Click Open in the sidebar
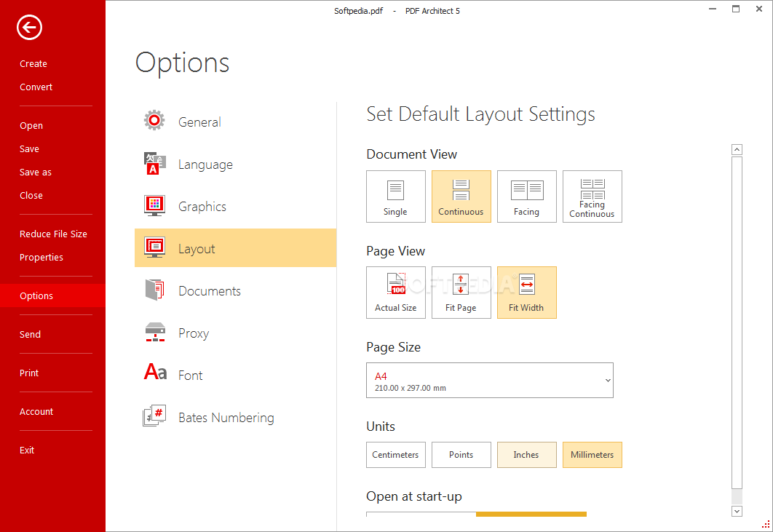The height and width of the screenshot is (532, 773). click(x=31, y=126)
